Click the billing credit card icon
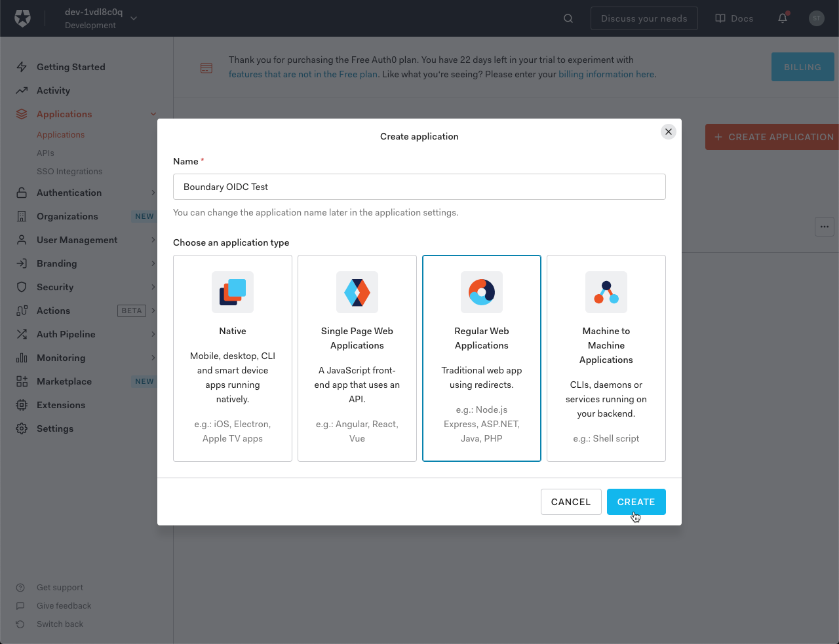The height and width of the screenshot is (644, 839). 206,68
